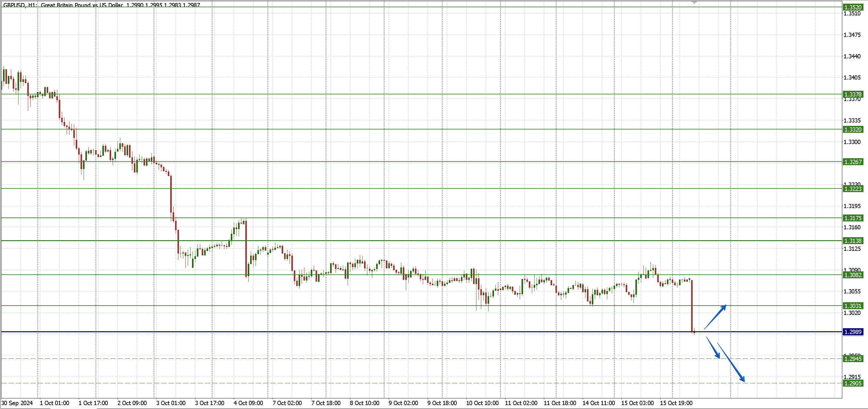Select the 1.3175 level price label
Viewport: 868px width, 409px height.
pyautogui.click(x=853, y=218)
